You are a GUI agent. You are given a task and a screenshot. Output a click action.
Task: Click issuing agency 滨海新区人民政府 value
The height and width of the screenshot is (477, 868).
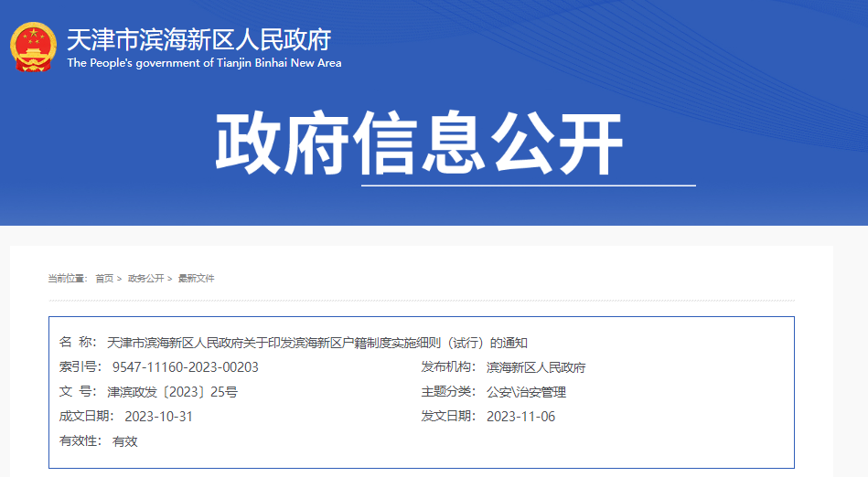pyautogui.click(x=535, y=367)
